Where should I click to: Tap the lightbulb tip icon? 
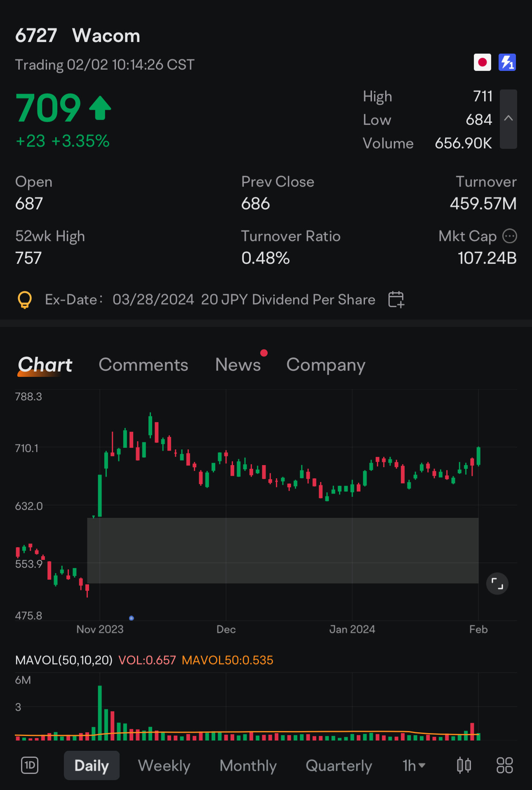click(x=25, y=300)
